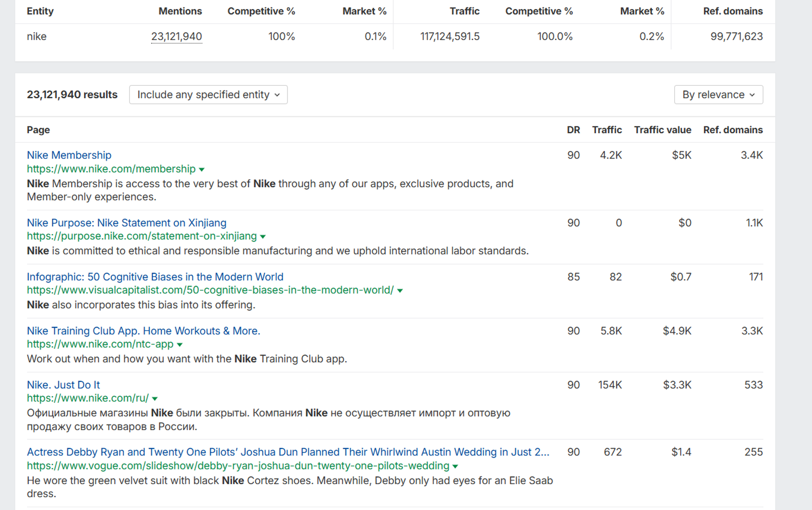Select Ref. domains header in results table
The image size is (812, 510).
(x=733, y=130)
